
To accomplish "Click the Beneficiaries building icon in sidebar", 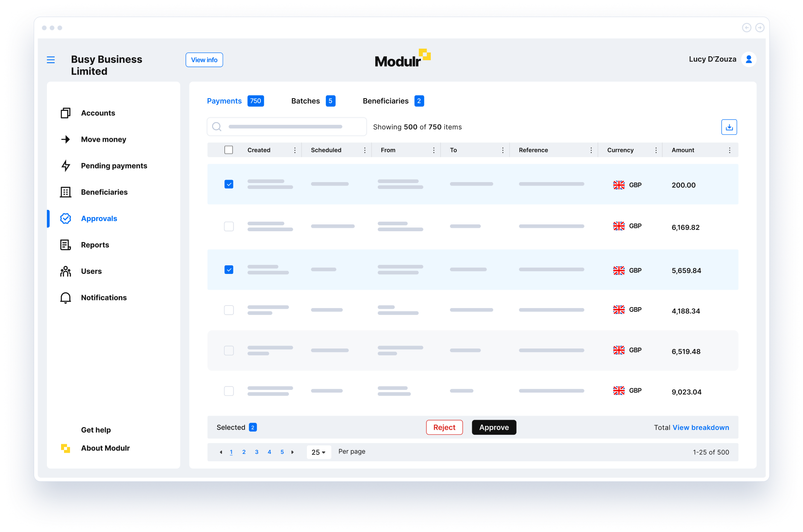I will pos(65,192).
